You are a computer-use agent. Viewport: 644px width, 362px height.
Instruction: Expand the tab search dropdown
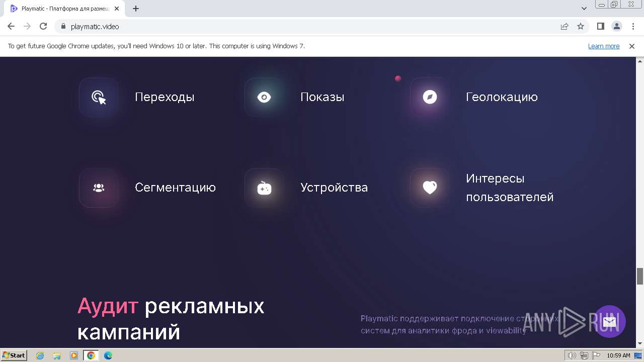point(584,9)
